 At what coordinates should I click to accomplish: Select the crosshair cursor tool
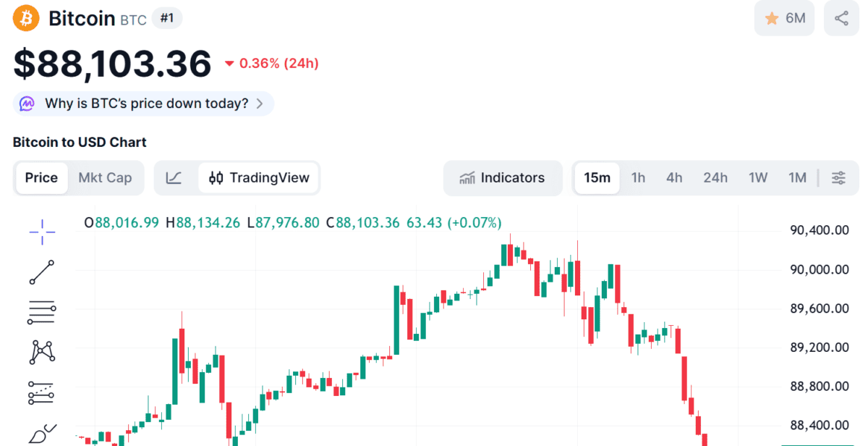coord(42,231)
